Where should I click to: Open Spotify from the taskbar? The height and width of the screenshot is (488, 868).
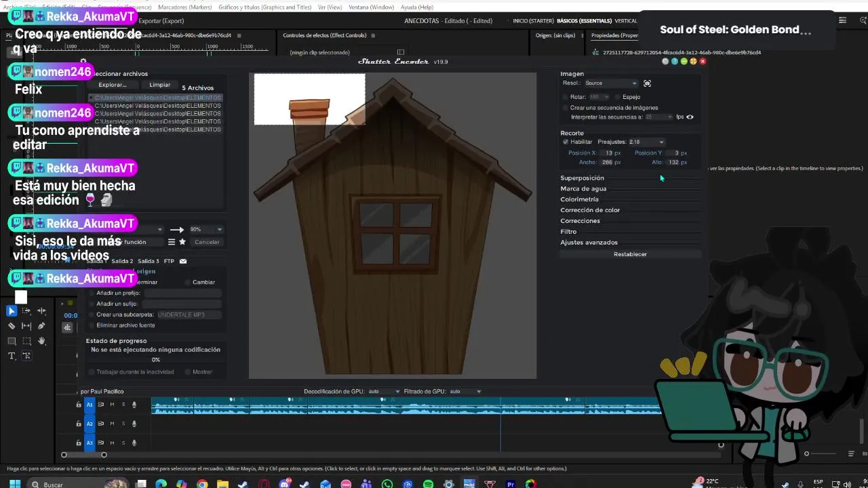[x=428, y=484]
